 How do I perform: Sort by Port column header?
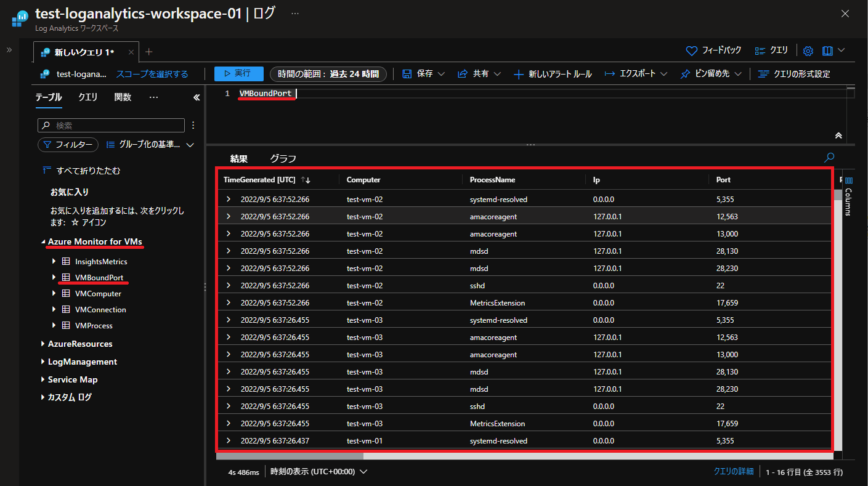pyautogui.click(x=723, y=180)
